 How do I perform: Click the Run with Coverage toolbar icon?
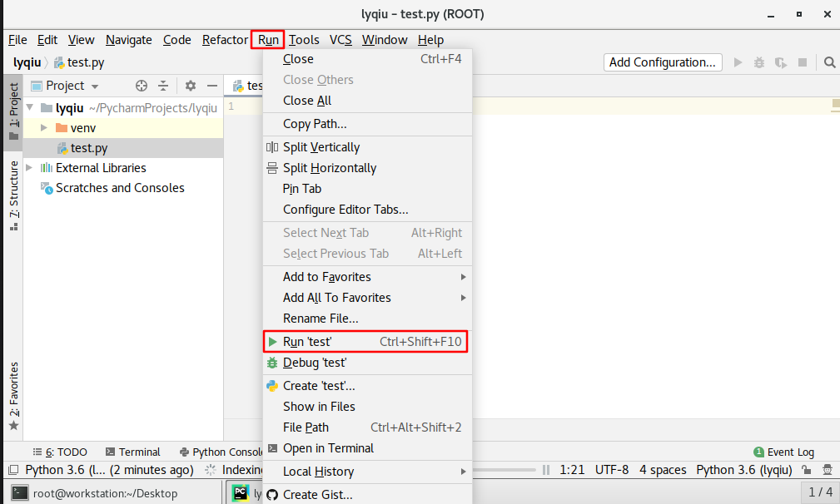point(781,62)
